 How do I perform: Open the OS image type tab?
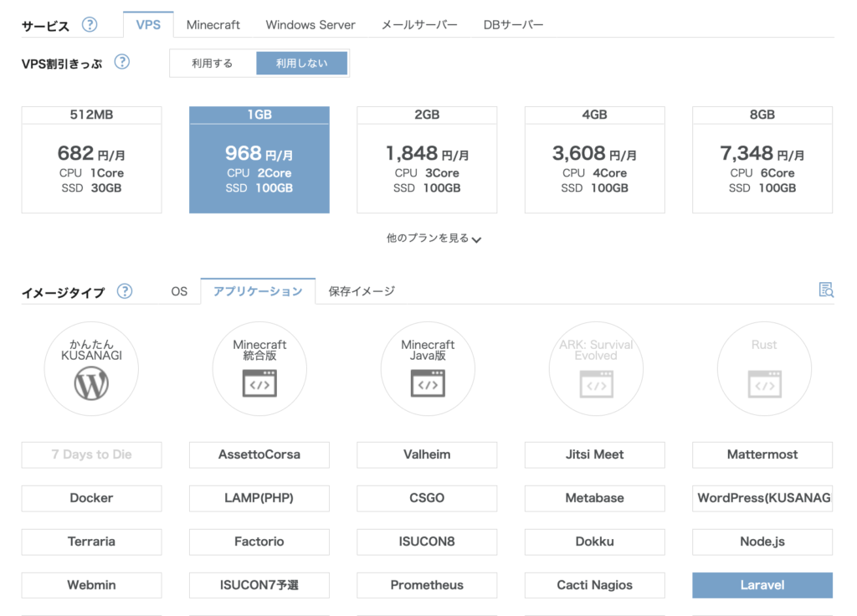point(179,291)
